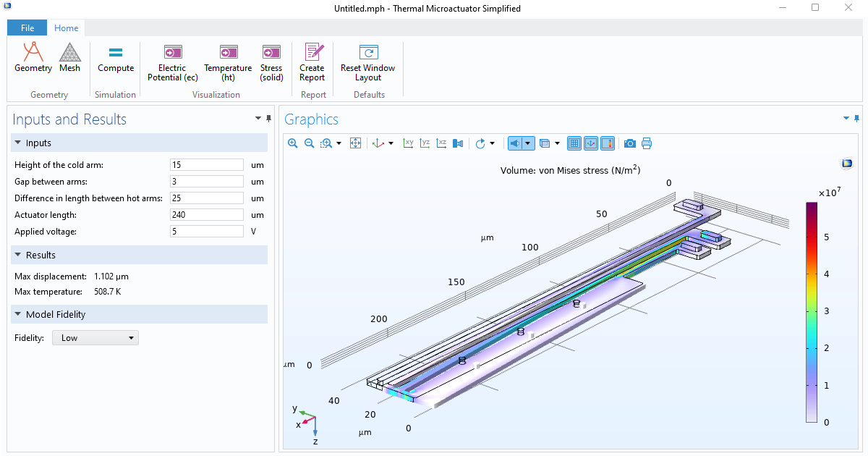Image resolution: width=868 pixels, height=456 pixels.
Task: Collapse the Model Fidelity section
Action: tap(20, 314)
